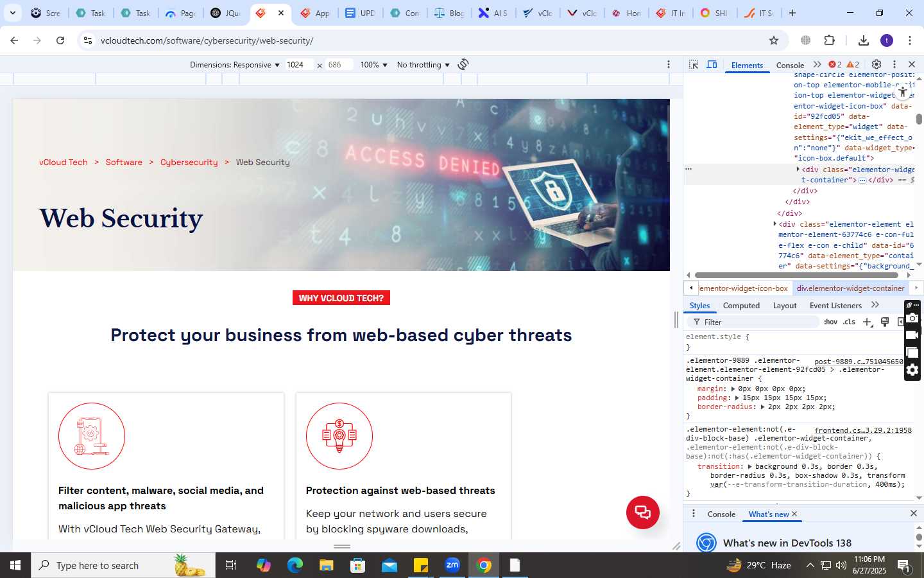
Task: Open frontend.css source link
Action: (863, 430)
